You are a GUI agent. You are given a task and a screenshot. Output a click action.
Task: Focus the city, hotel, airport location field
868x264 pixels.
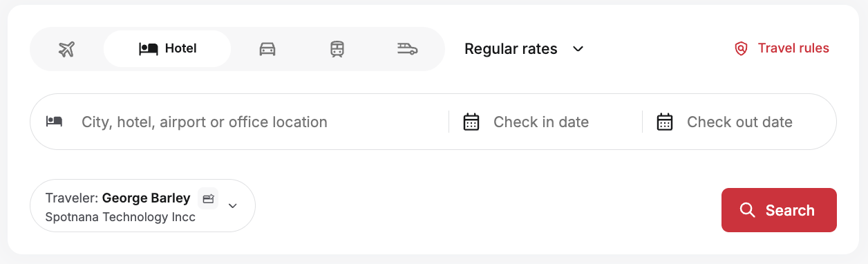pos(240,122)
